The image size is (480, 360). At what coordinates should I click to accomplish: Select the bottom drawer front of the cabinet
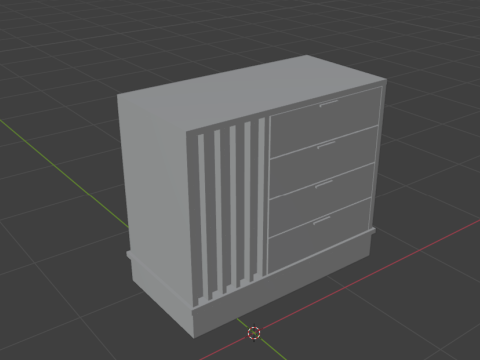[x=318, y=236]
